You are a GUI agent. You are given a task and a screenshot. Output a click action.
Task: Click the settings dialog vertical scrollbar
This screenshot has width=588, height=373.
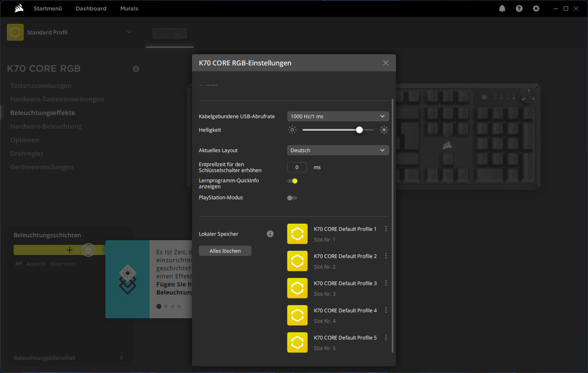coord(392,225)
